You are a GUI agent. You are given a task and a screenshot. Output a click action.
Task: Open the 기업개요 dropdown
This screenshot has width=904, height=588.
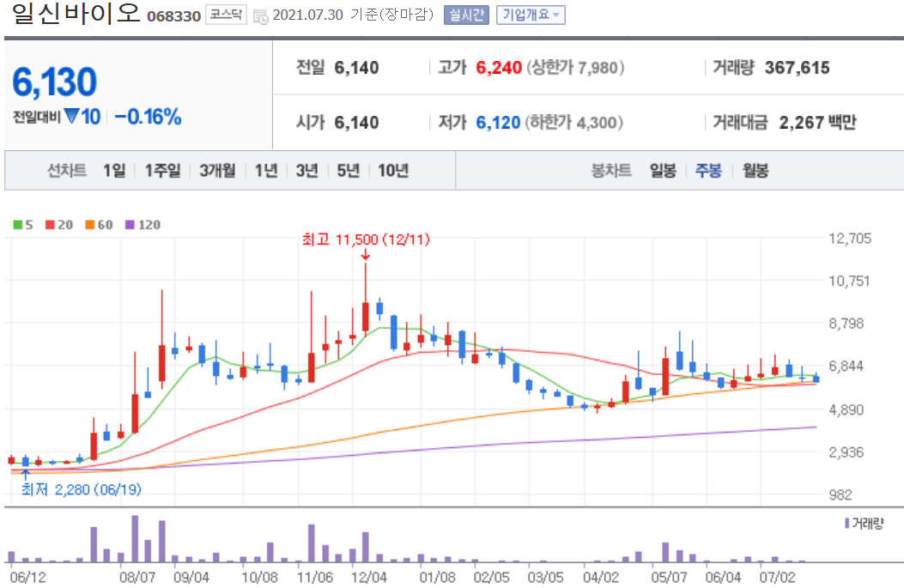[x=531, y=15]
